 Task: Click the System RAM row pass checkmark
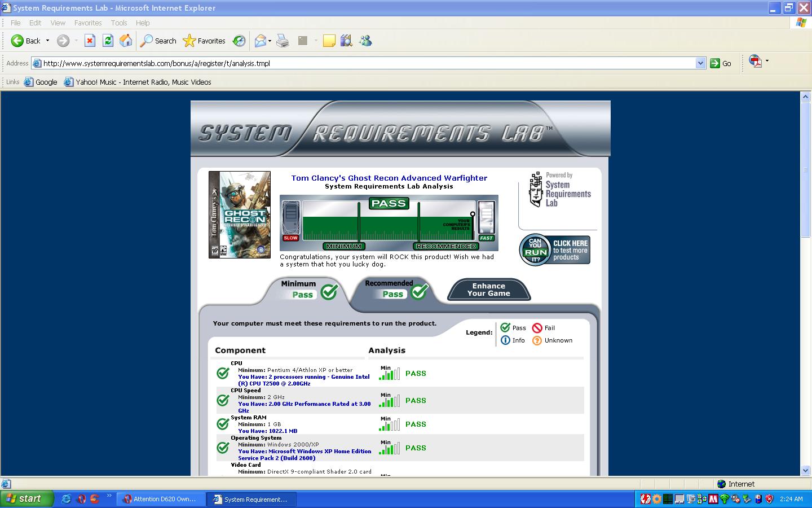pyautogui.click(x=223, y=424)
